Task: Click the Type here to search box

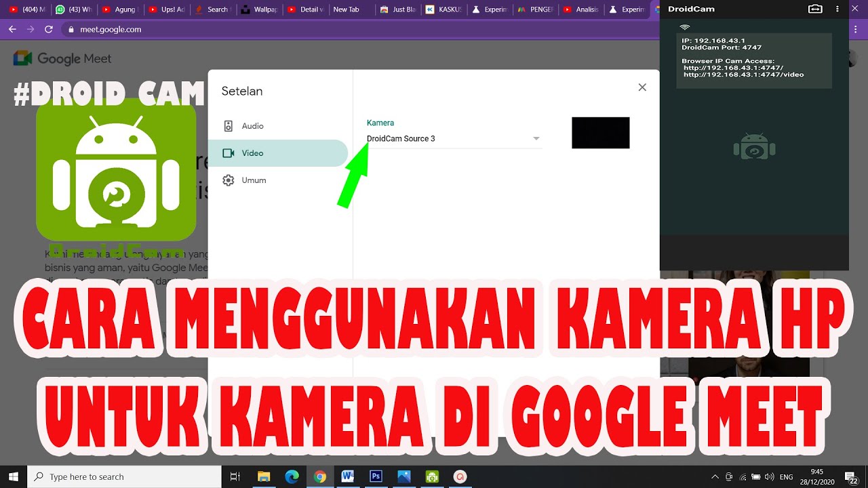Action: (124, 476)
